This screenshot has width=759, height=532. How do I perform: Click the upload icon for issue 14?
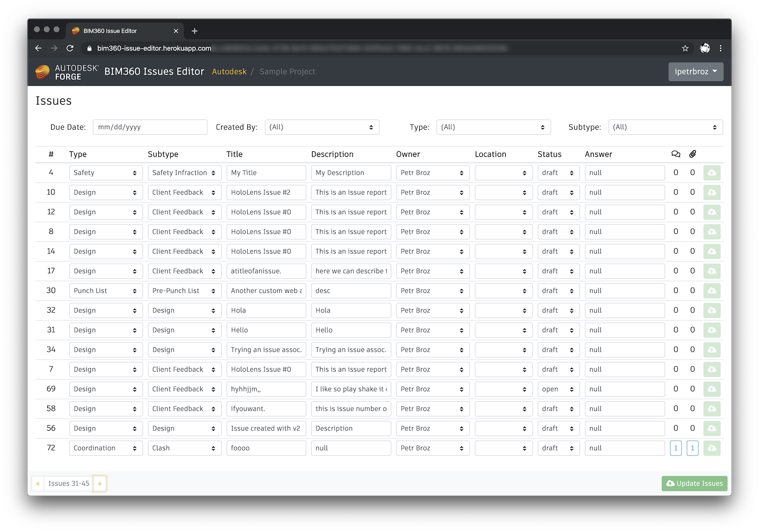tap(712, 251)
